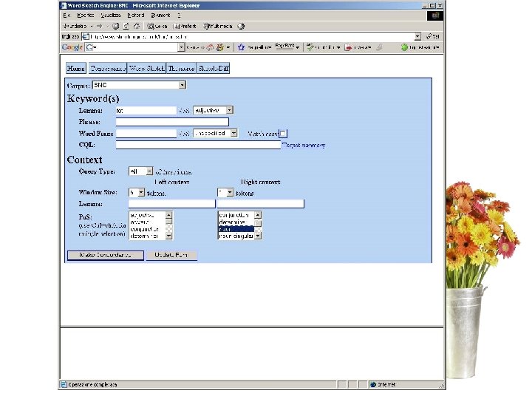Open the Corpus BNC dropdown
The width and height of the screenshot is (532, 399).
tap(183, 85)
